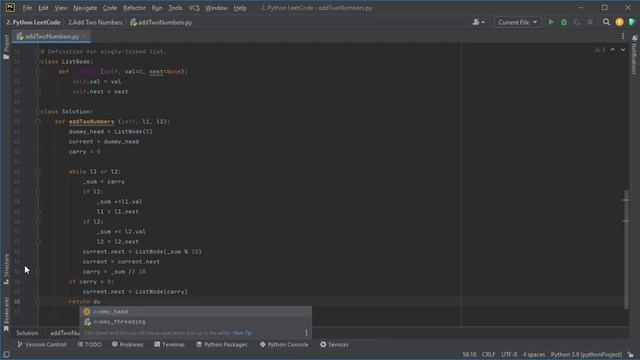Open the Current File run configuration dropdown
This screenshot has height=360, width=640.
(518, 22)
